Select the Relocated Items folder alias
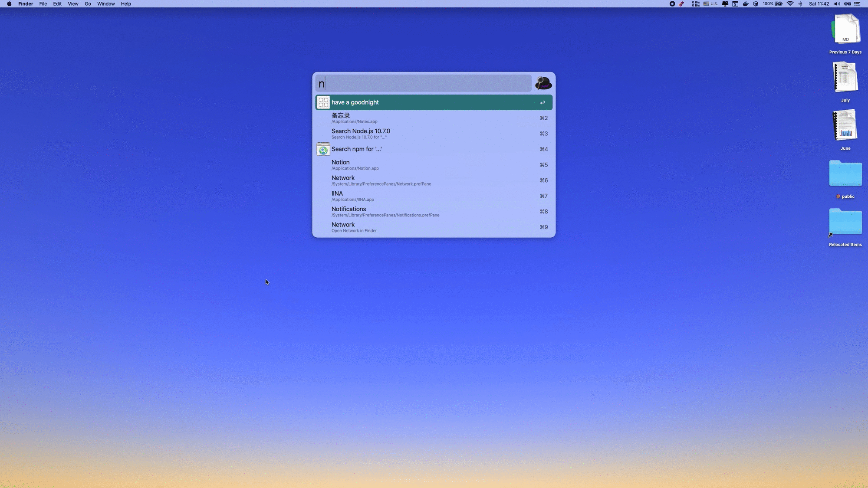The height and width of the screenshot is (488, 868). (845, 227)
